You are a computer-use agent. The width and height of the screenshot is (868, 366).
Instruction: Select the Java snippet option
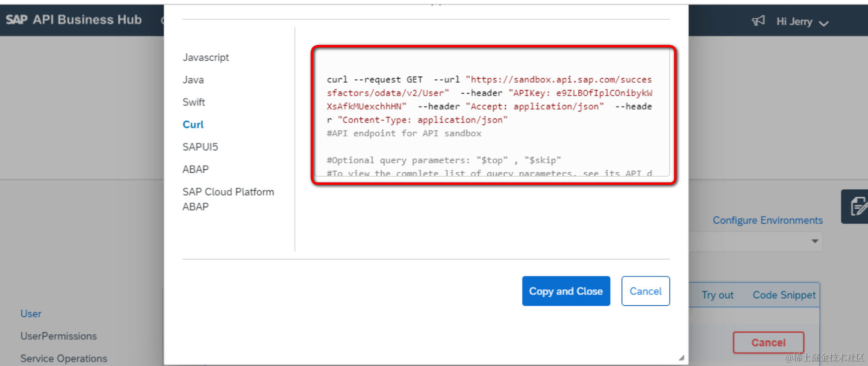coord(193,80)
